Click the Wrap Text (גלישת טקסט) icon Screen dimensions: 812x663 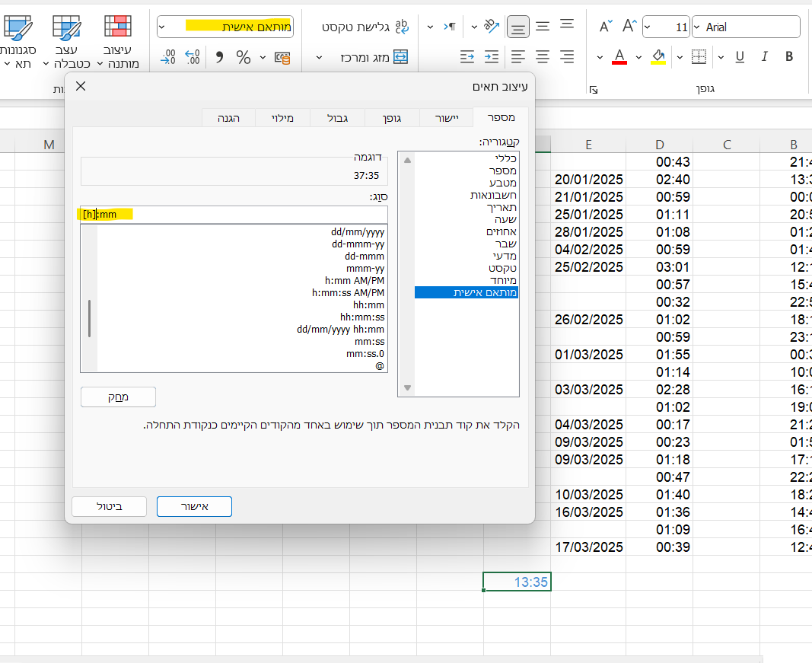click(401, 27)
